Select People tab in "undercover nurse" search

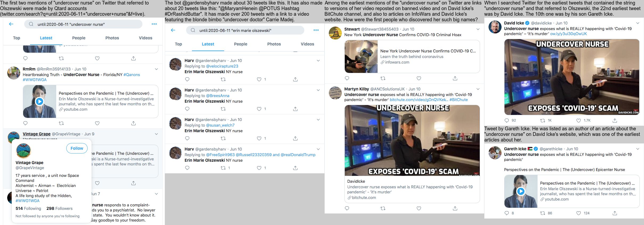click(x=79, y=38)
